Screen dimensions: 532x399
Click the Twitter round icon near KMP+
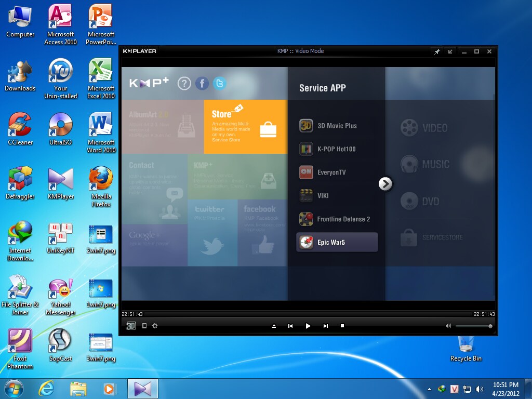[220, 83]
